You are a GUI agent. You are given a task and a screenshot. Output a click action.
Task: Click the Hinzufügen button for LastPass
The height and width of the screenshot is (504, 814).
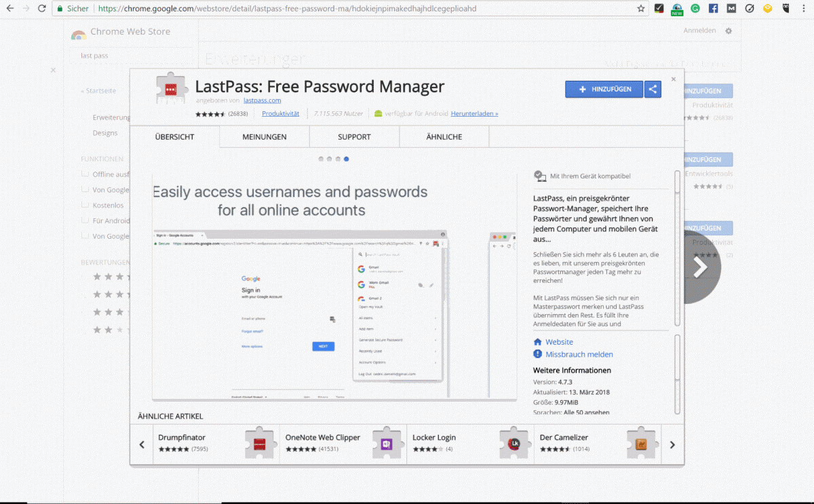[604, 90]
